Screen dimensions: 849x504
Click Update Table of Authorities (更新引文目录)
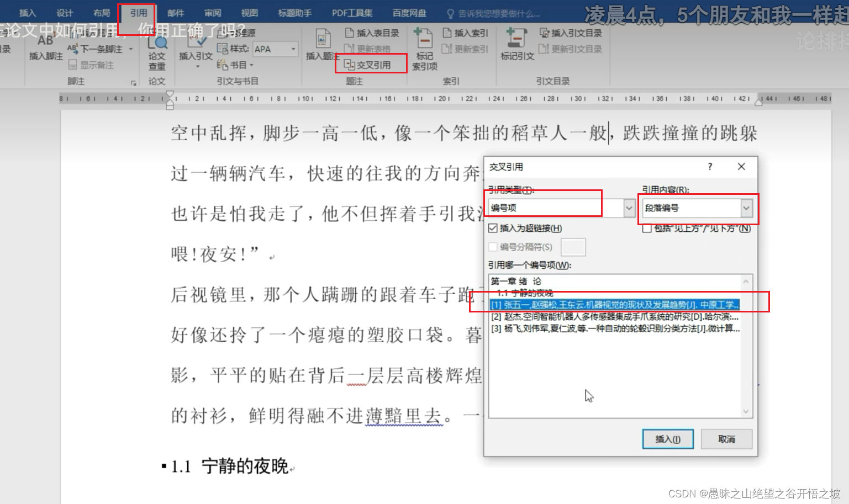click(x=571, y=49)
